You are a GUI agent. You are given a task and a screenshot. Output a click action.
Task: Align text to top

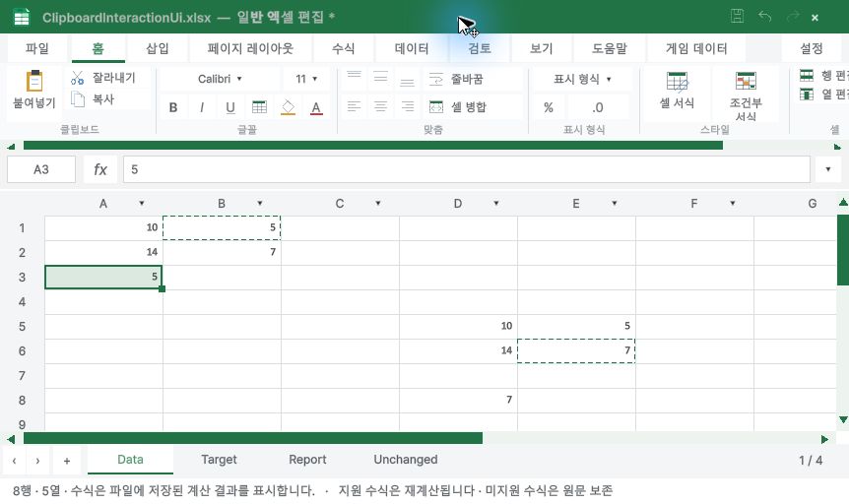[355, 79]
